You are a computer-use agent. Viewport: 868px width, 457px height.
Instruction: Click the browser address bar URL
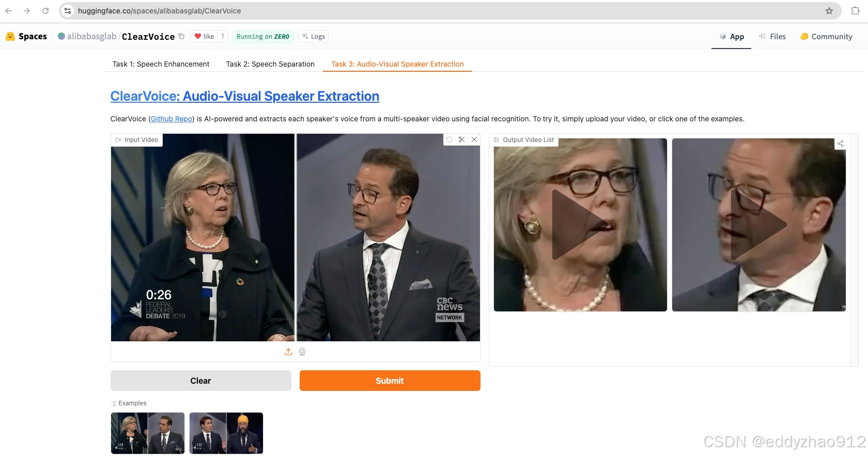click(160, 11)
